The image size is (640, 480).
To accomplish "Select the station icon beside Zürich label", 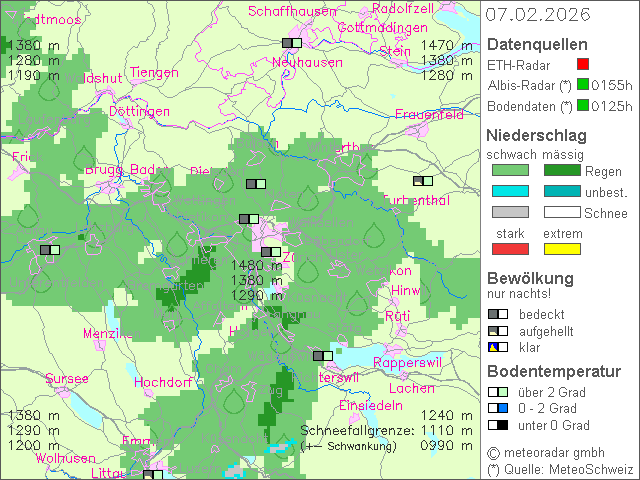I will pos(271,252).
